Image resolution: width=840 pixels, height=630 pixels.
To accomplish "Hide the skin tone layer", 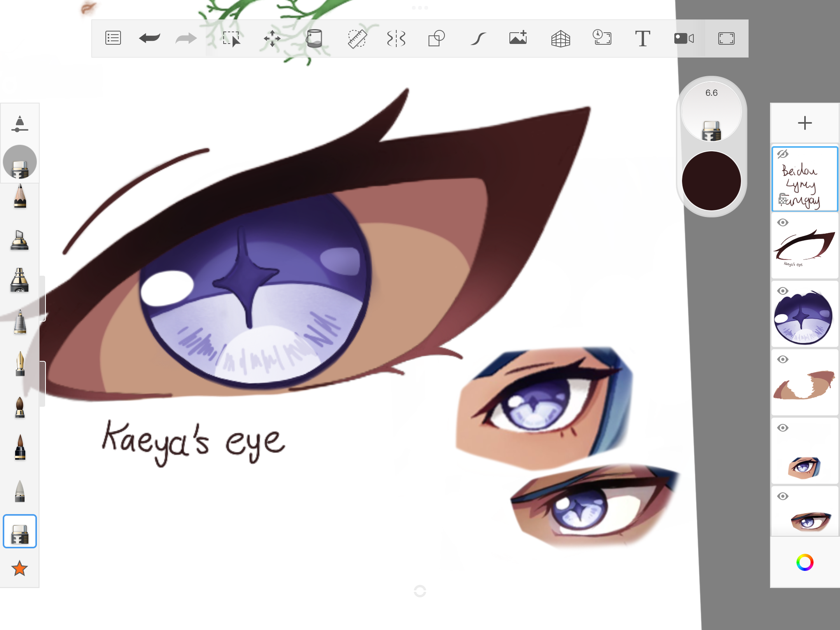I will pyautogui.click(x=782, y=359).
